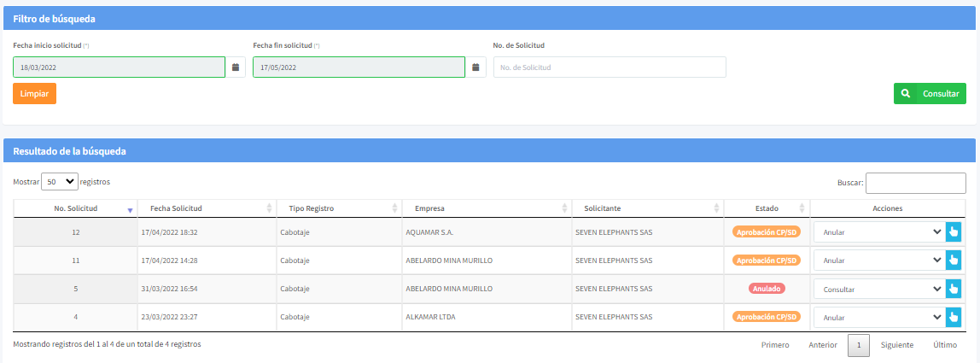Viewport: 980px width, 363px height.
Task: Click the orange Limpiar button
Action: (34, 93)
